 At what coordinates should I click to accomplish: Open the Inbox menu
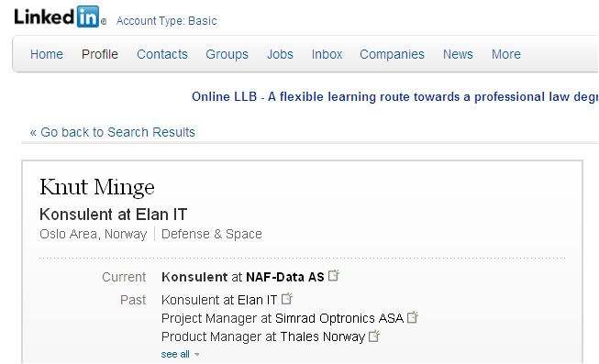(327, 54)
